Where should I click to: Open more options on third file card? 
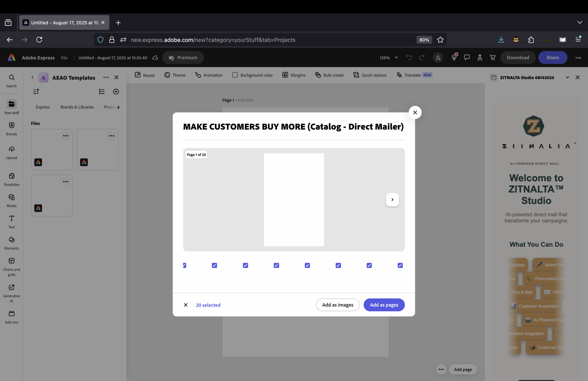65,182
